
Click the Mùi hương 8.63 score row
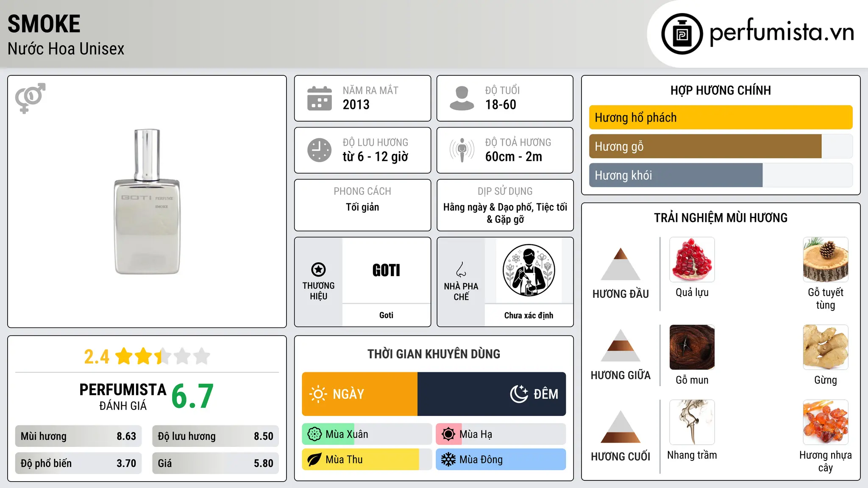(x=78, y=436)
